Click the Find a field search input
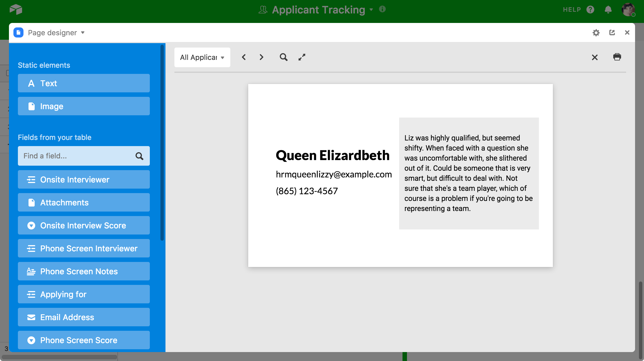Screen dimensions: 644x361 tap(84, 156)
